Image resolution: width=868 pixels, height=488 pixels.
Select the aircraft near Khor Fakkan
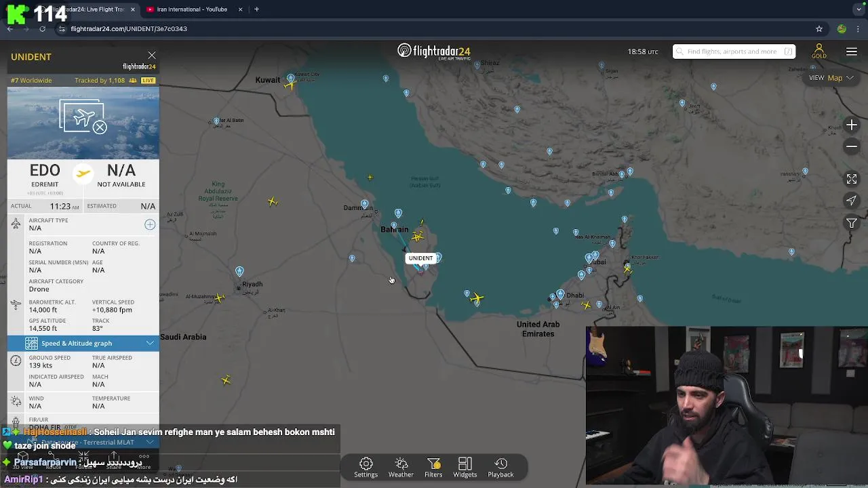[x=627, y=269]
